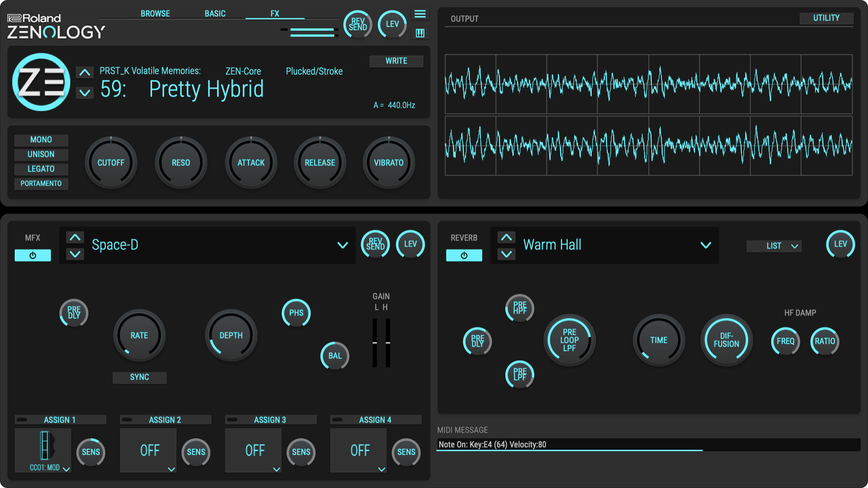Click the MFX REV SEND knob

click(x=375, y=244)
